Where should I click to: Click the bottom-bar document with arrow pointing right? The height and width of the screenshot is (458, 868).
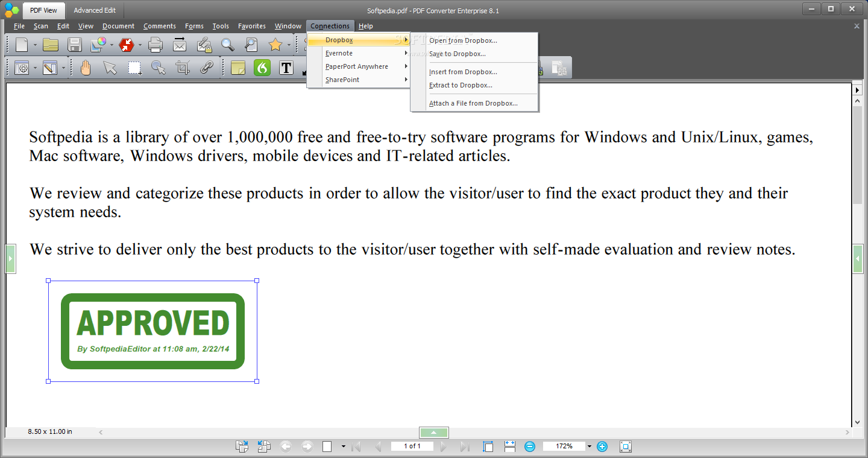coord(242,447)
